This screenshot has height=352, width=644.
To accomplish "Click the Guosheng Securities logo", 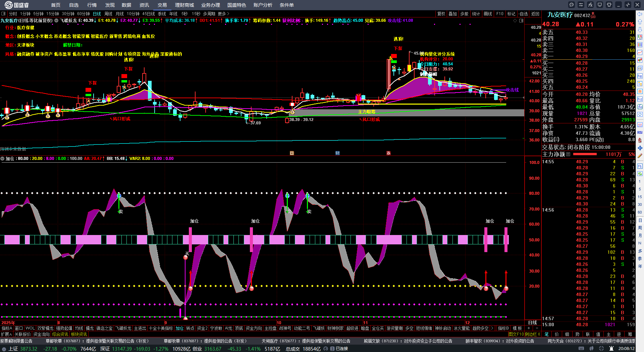I will point(17,5).
